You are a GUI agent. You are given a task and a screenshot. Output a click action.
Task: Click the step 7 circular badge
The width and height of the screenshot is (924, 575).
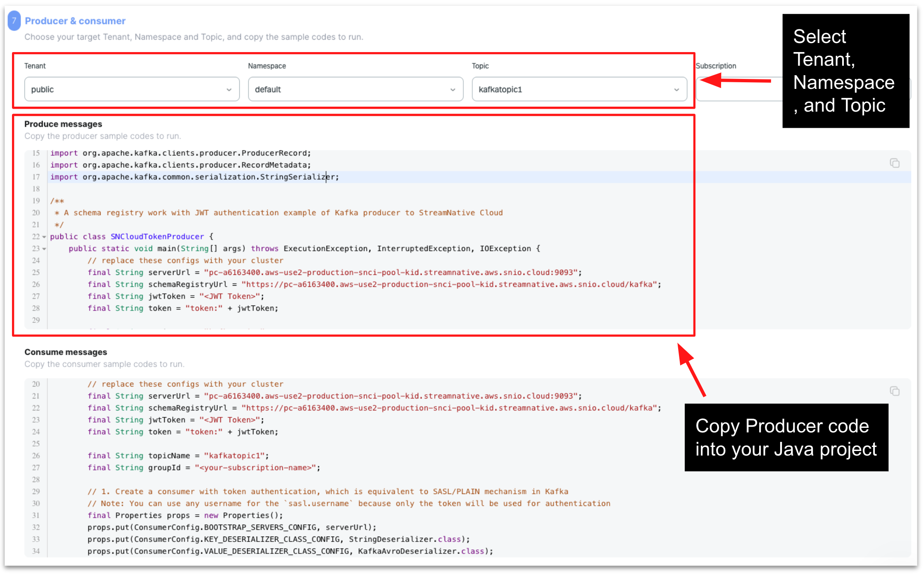(14, 21)
